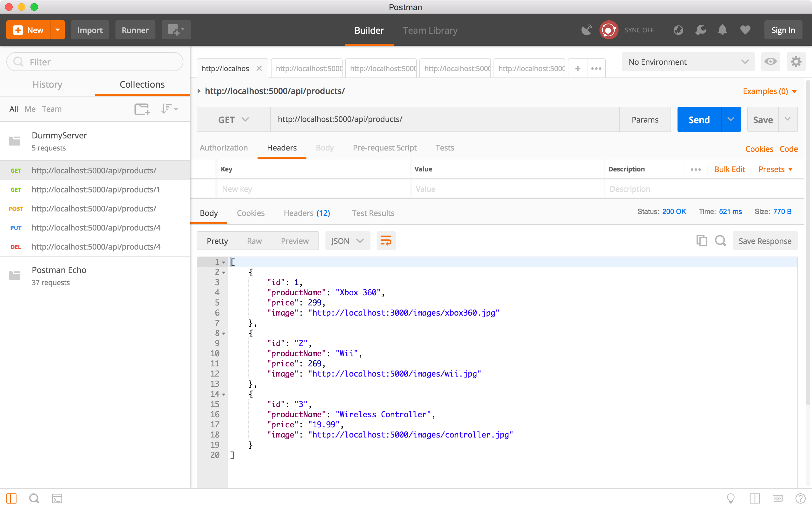The height and width of the screenshot is (508, 812).
Task: Open the Test Results tab
Action: (x=373, y=213)
